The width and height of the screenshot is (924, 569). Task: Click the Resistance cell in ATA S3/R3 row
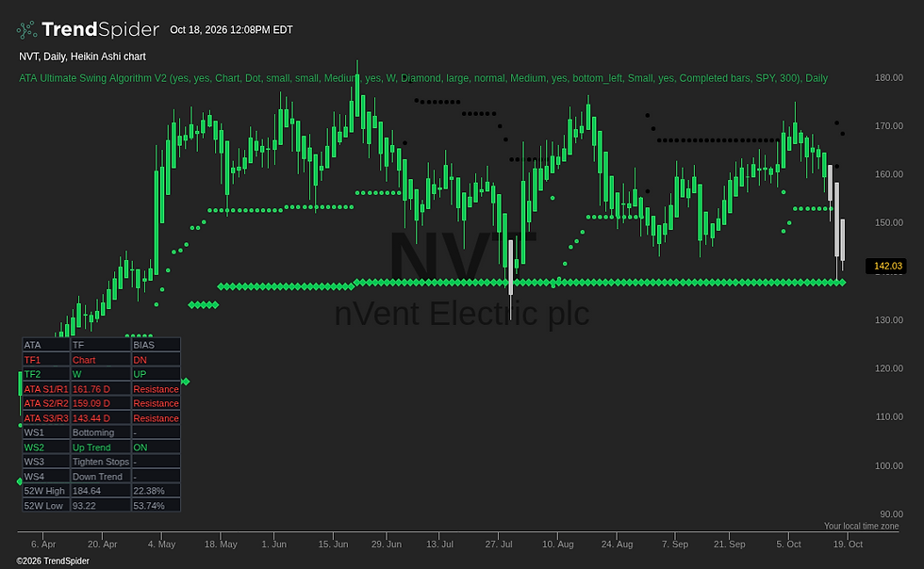156,418
